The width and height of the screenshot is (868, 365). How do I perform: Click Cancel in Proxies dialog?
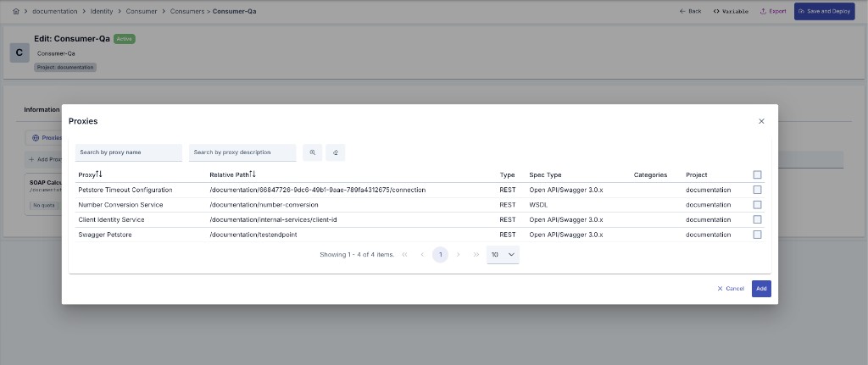pos(730,289)
